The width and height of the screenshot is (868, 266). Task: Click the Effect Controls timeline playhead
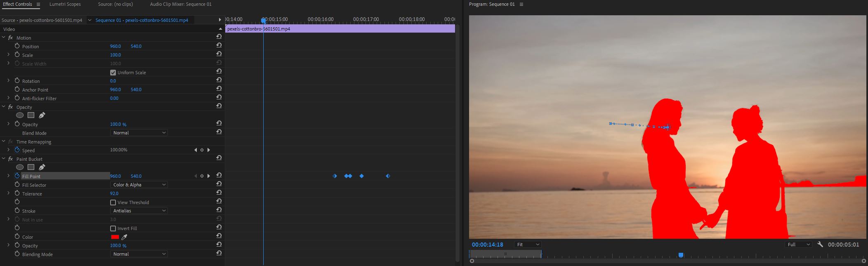[263, 20]
